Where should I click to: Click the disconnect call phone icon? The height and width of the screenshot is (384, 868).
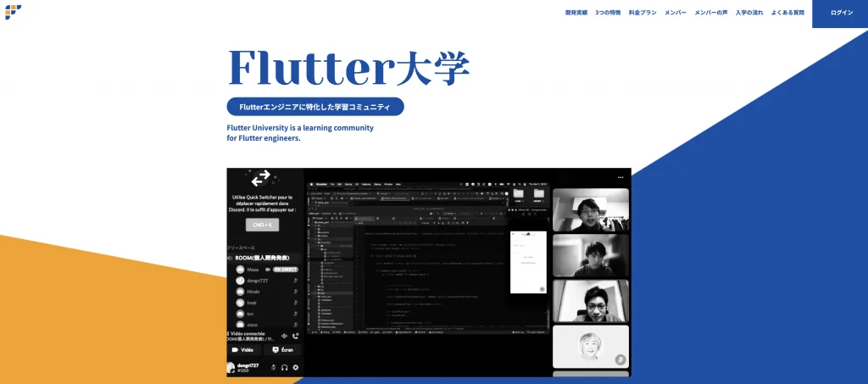[x=295, y=336]
